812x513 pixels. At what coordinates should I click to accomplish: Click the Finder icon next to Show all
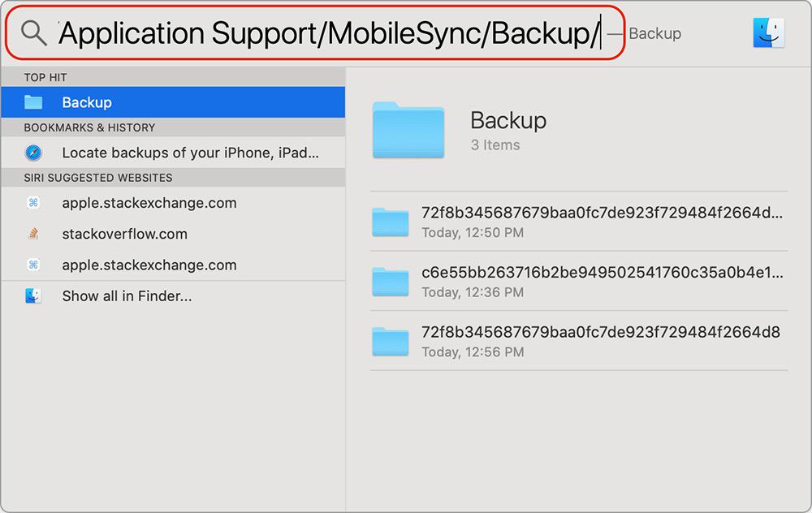33,295
